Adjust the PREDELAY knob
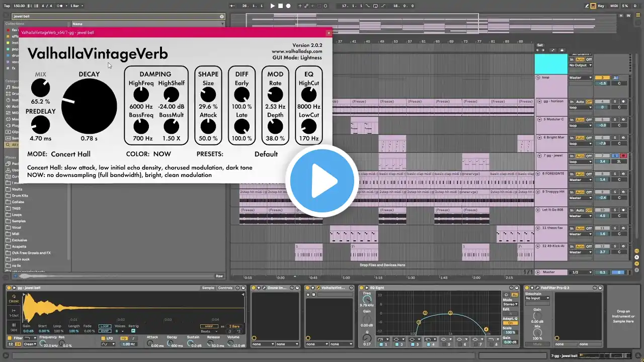The width and height of the screenshot is (644, 362). pos(40,125)
